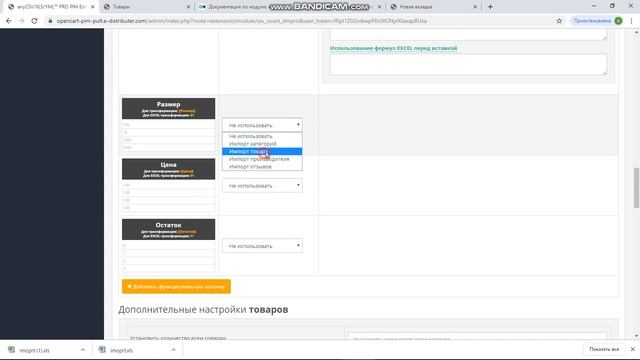Expand options for imoprt.xls download
The width and height of the screenshot is (640, 360).
click(x=173, y=350)
